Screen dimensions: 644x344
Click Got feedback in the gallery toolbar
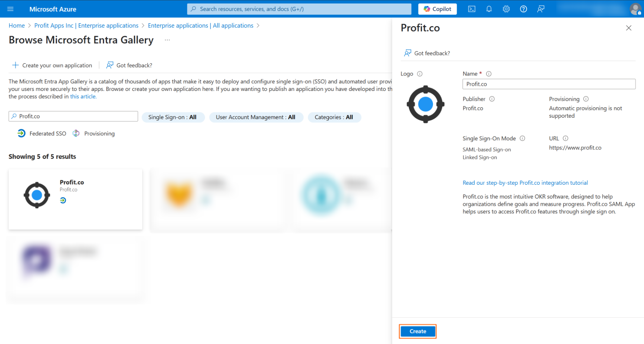point(129,65)
